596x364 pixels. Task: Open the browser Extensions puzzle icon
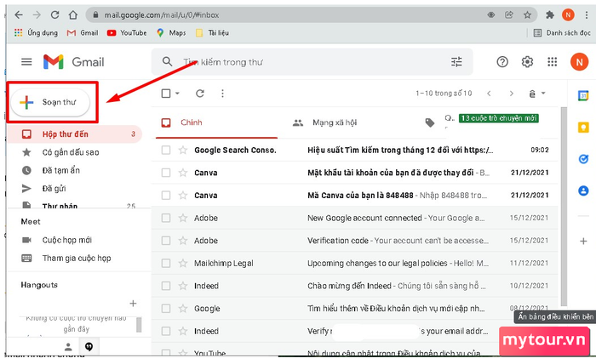(550, 14)
